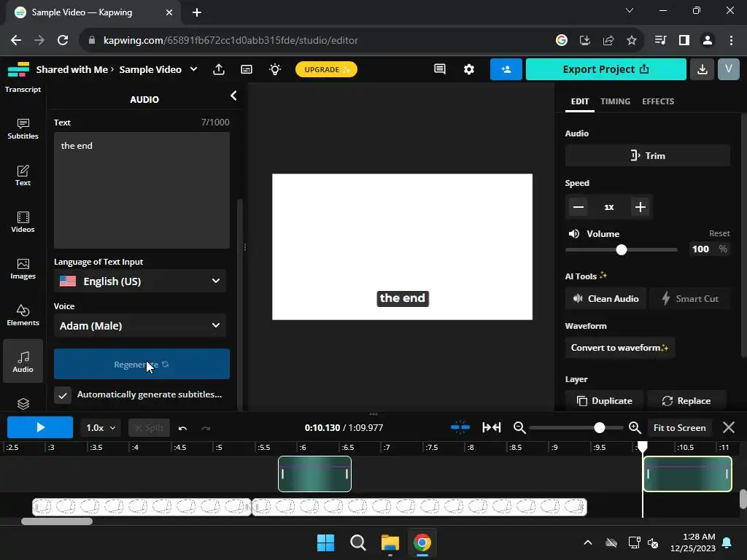Click the Trim audio button
The height and width of the screenshot is (560, 747).
(x=648, y=156)
